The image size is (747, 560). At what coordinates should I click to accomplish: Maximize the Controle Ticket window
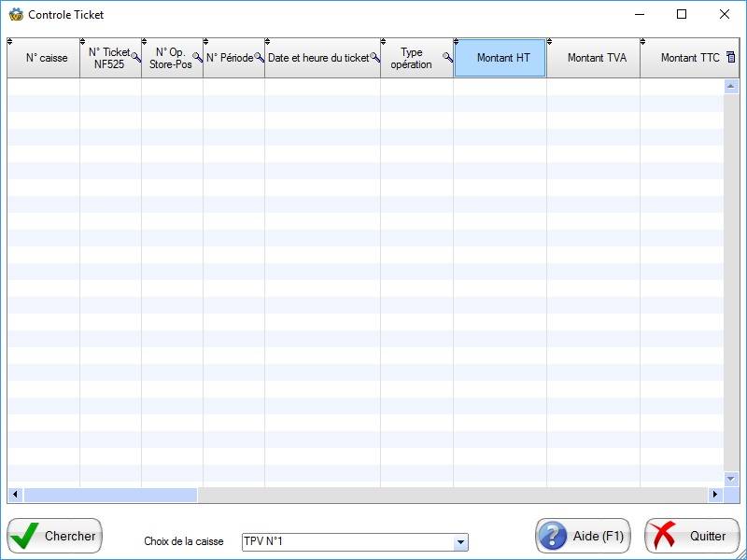[x=682, y=14]
